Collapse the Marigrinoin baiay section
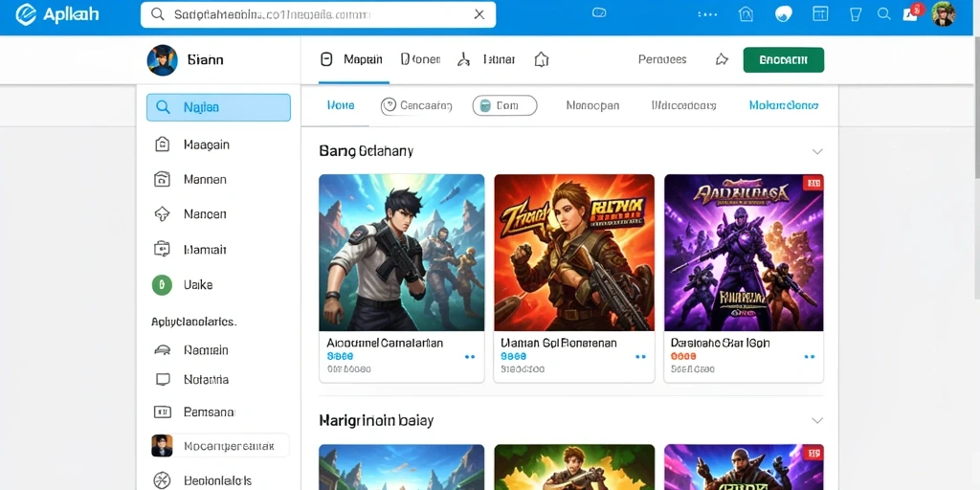 click(x=817, y=420)
